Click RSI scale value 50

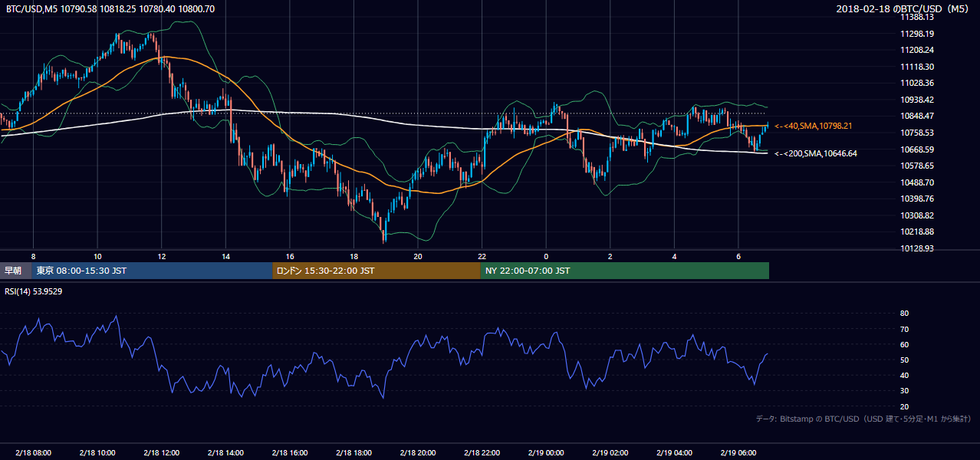pyautogui.click(x=904, y=360)
